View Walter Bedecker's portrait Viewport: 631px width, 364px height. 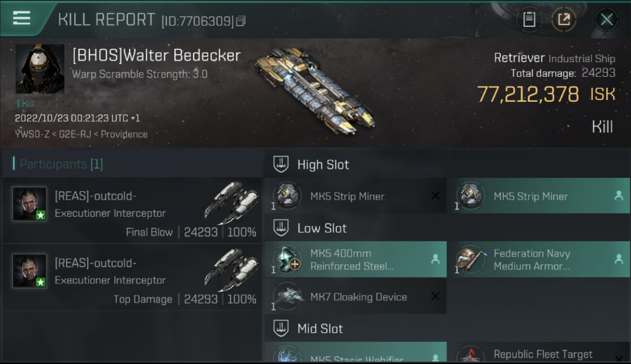click(40, 69)
